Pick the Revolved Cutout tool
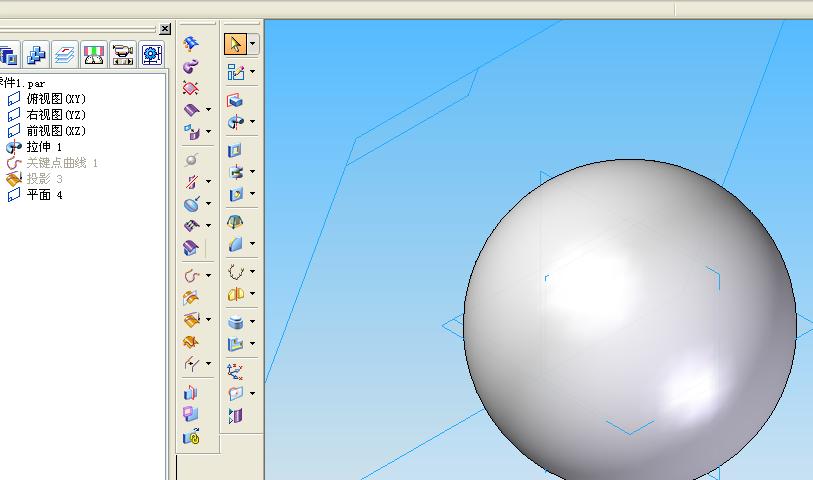 pyautogui.click(x=235, y=172)
